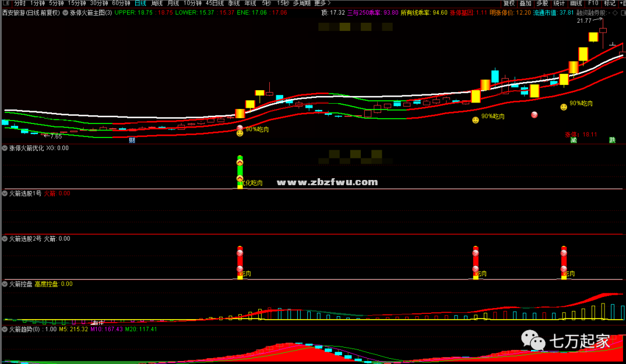This screenshot has width=626, height=364.
Task: Click the 7.65 low price label
Action: [56, 136]
